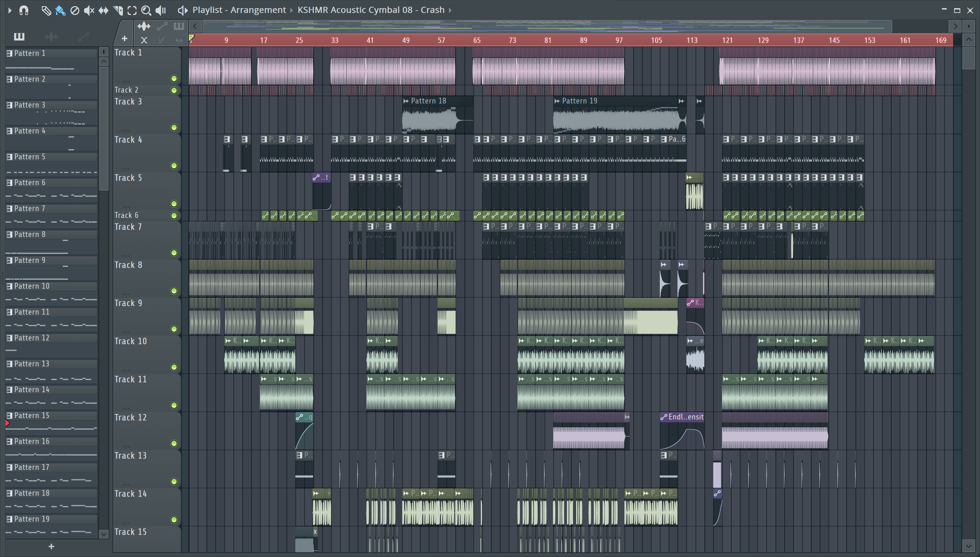Viewport: 980px width, 557px height.
Task: Select Pattern 2 in picker list
Action: tap(52, 79)
